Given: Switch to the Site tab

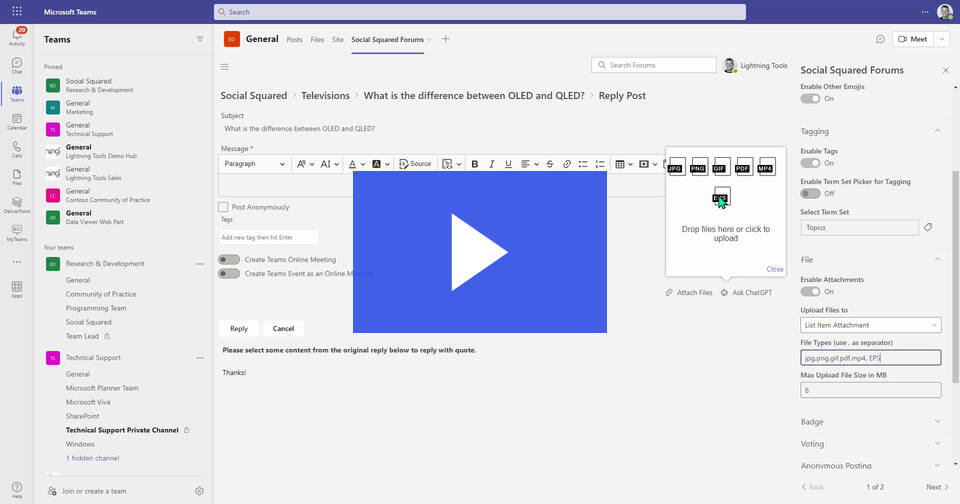Looking at the screenshot, I should [x=338, y=40].
